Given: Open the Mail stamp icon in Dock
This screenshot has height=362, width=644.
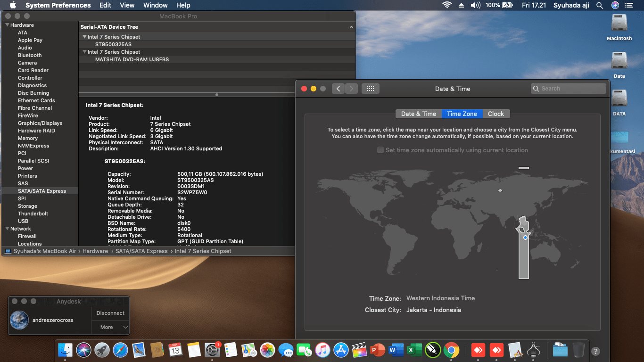Looking at the screenshot, I should point(139,350).
